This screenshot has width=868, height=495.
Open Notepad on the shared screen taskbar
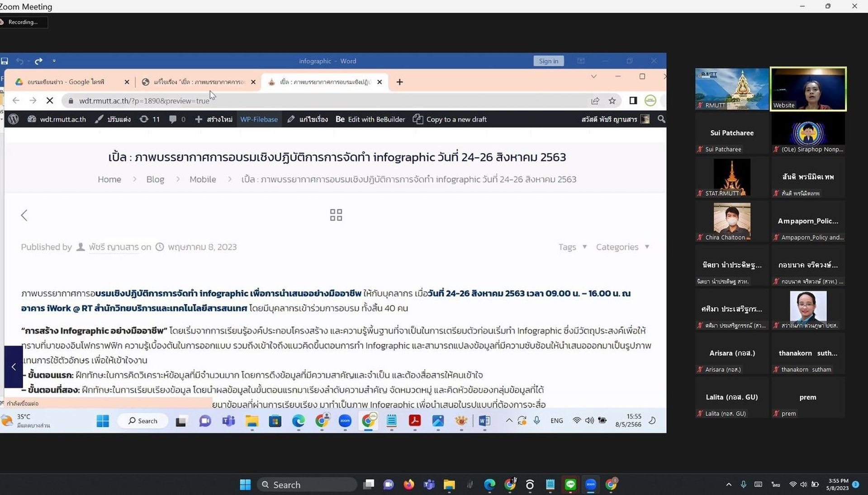coord(391,421)
